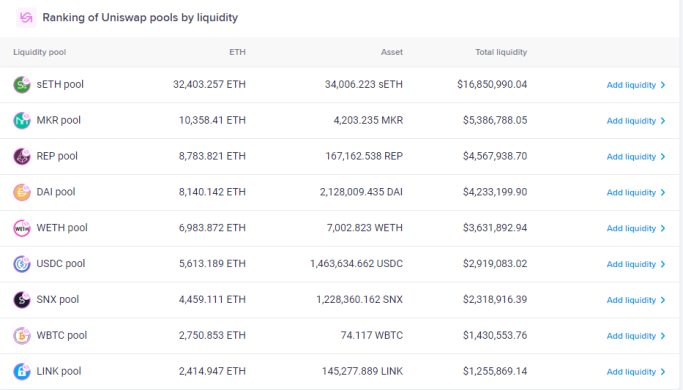Add liquidity to the LINK pool

click(x=636, y=372)
